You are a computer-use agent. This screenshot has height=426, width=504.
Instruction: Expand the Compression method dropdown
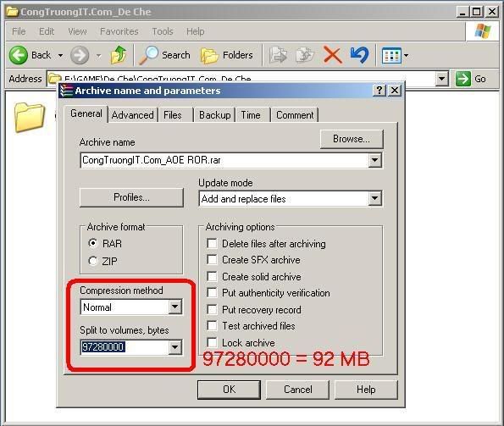pyautogui.click(x=174, y=307)
